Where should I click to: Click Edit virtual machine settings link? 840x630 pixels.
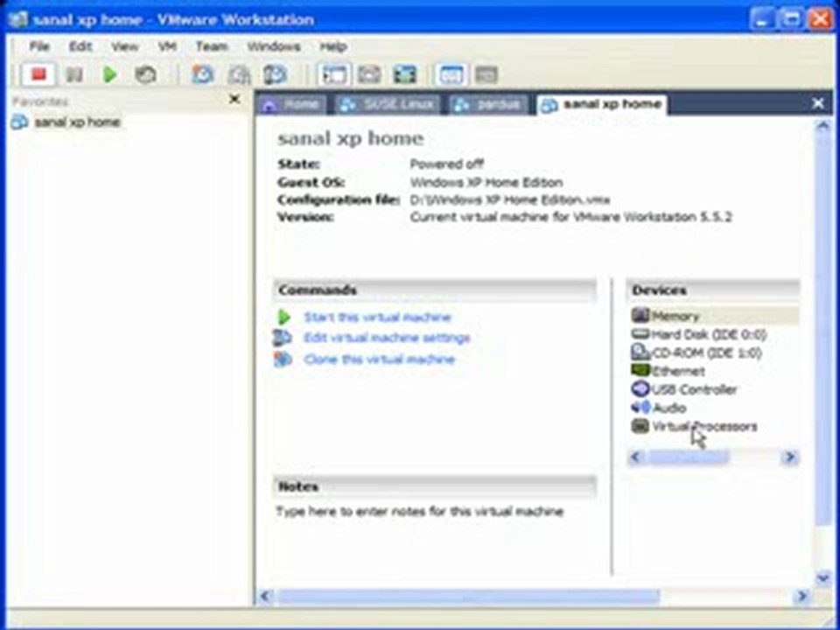(387, 338)
